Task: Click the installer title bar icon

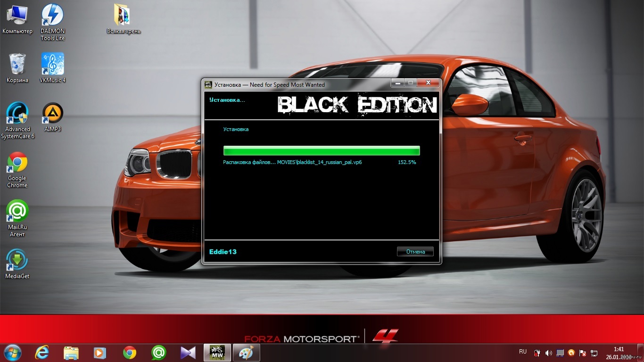Action: point(208,84)
